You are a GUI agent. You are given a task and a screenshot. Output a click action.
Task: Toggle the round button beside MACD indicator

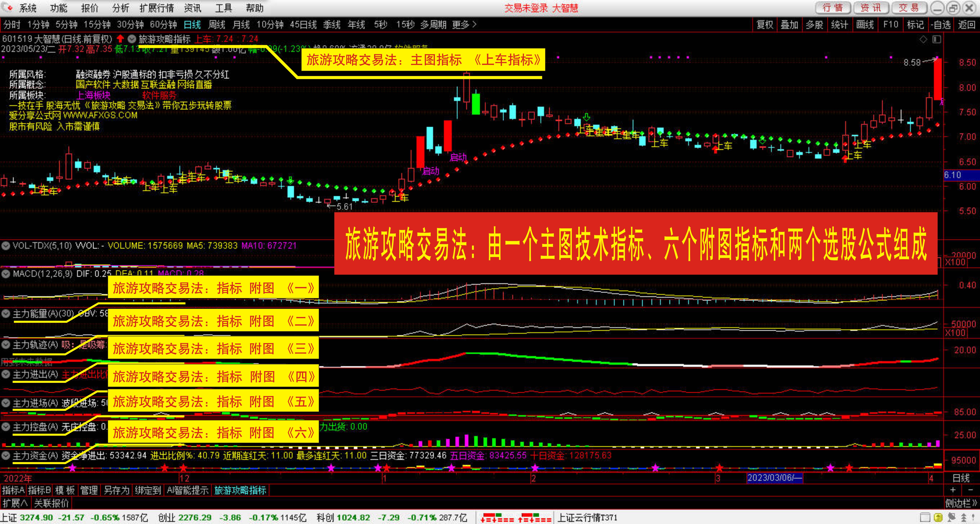point(6,274)
